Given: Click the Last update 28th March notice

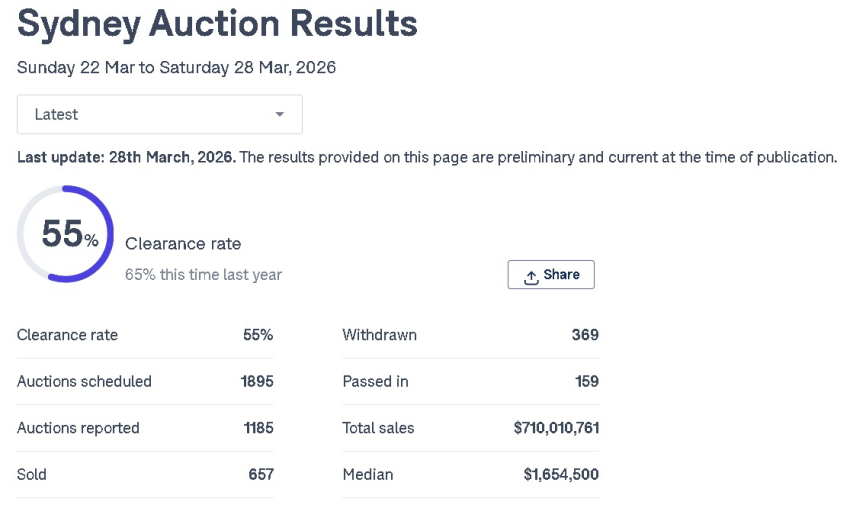Looking at the screenshot, I should 126,157.
